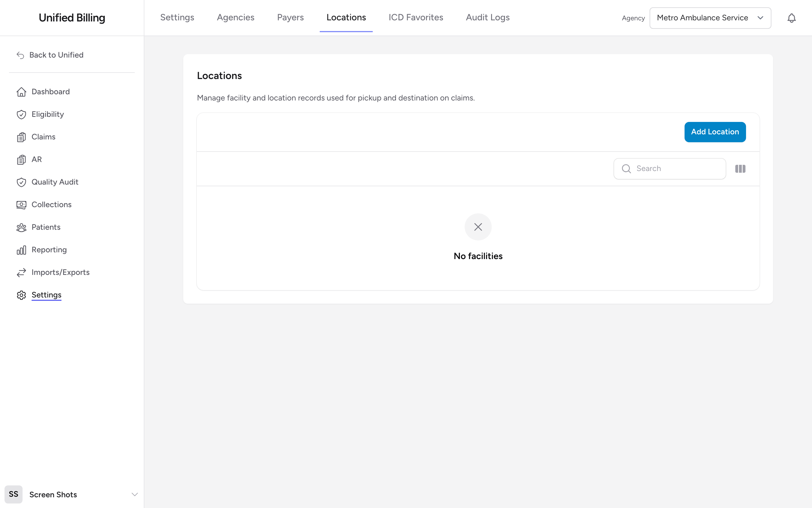The image size is (812, 508).
Task: Click the column layout icon beside Search
Action: point(740,169)
